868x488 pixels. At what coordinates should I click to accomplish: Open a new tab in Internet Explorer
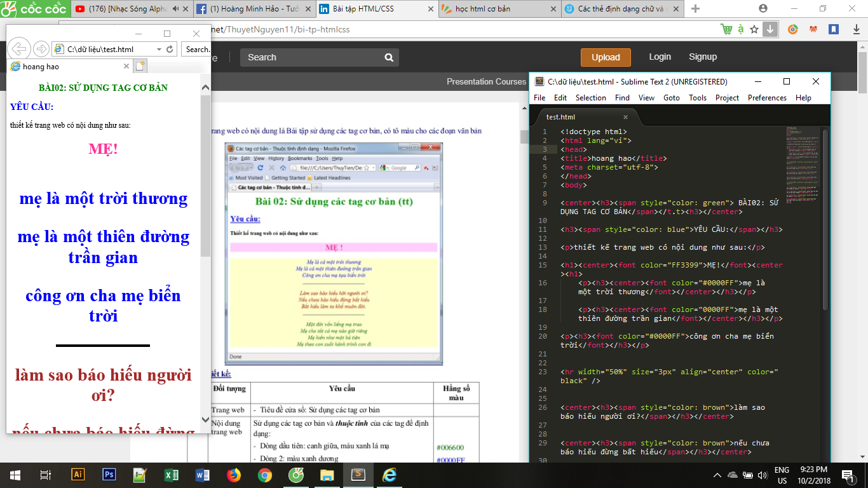pos(140,66)
